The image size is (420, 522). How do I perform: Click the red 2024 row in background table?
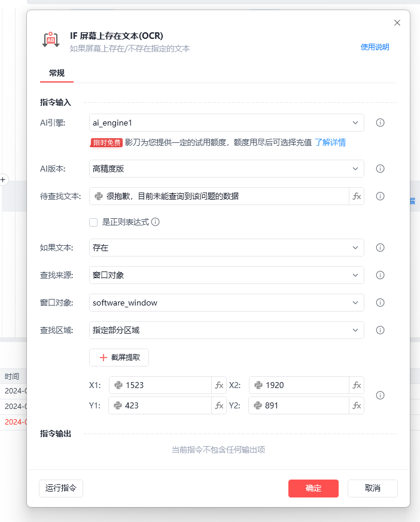pos(16,422)
